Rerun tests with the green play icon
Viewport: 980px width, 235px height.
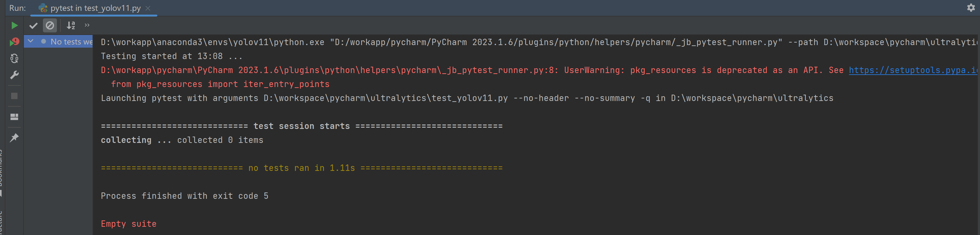point(14,25)
